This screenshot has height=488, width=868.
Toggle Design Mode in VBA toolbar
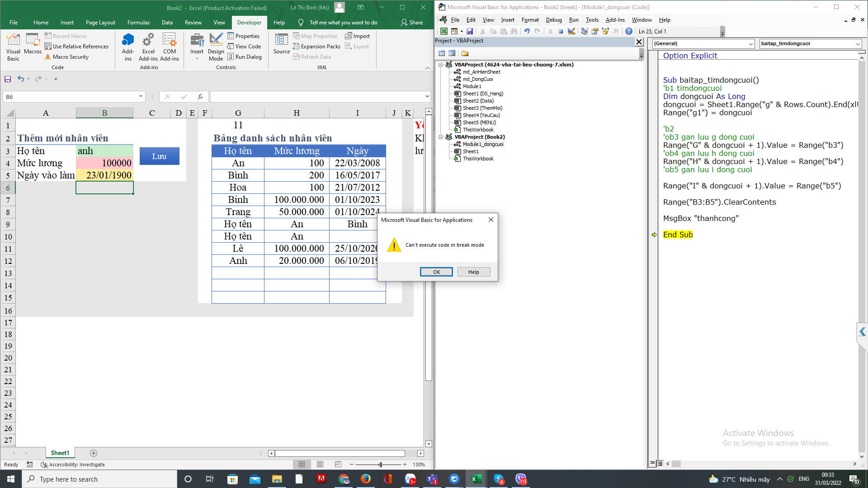pos(571,31)
